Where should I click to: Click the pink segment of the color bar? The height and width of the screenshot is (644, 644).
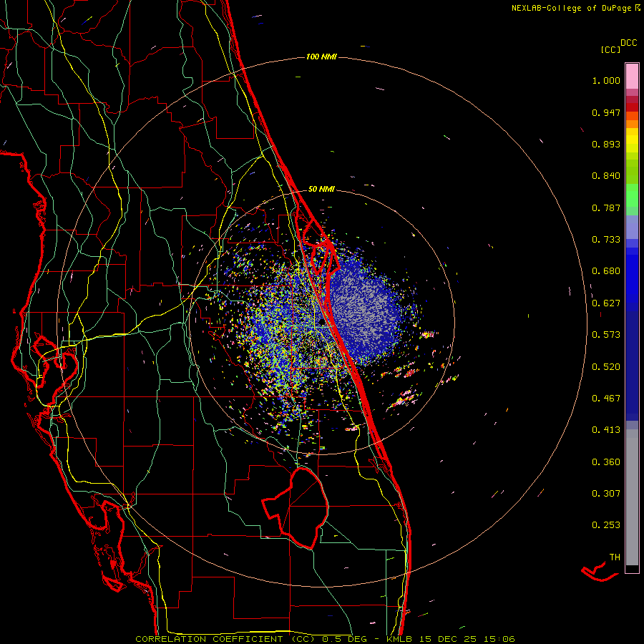(632, 77)
